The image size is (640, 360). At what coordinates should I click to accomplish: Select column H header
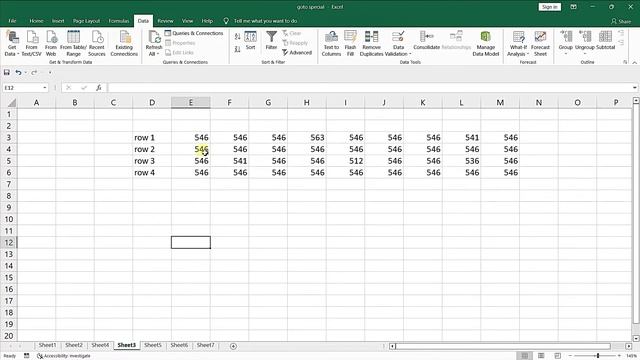[307, 102]
